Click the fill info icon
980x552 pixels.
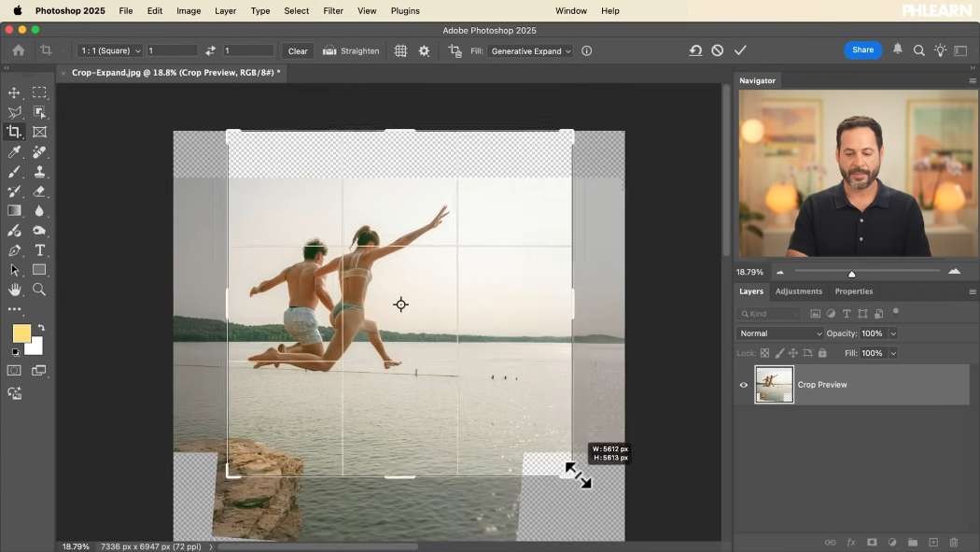coord(586,51)
